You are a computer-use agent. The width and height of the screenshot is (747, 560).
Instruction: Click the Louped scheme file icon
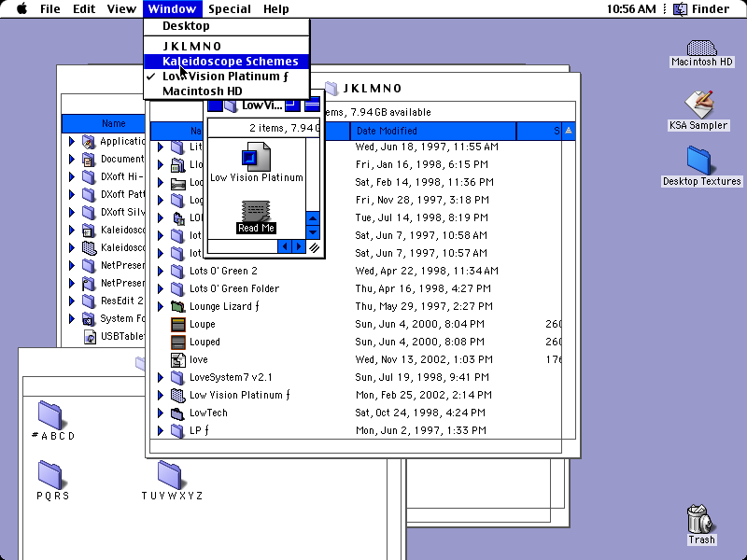(177, 342)
